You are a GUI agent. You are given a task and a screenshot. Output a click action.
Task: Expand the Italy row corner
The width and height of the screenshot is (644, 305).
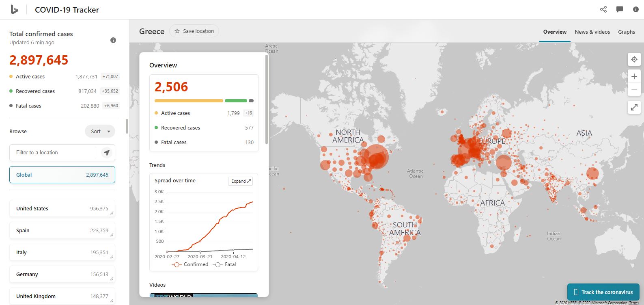pos(112,257)
